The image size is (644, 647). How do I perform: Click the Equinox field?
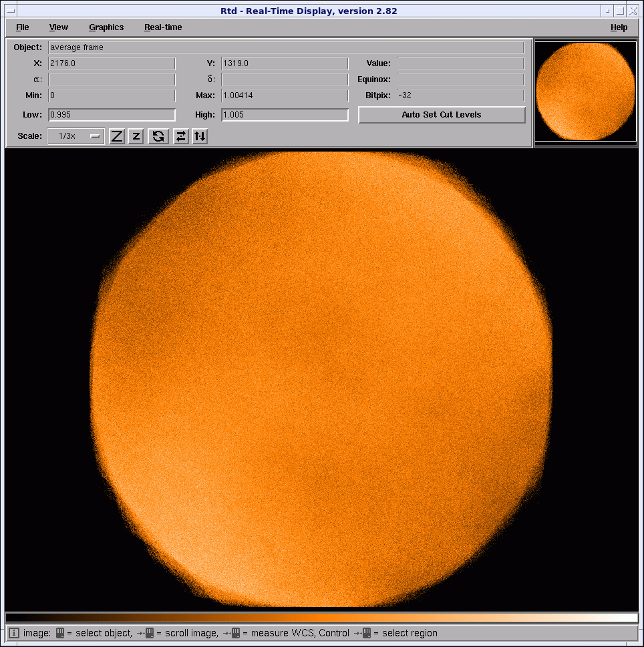pos(461,79)
